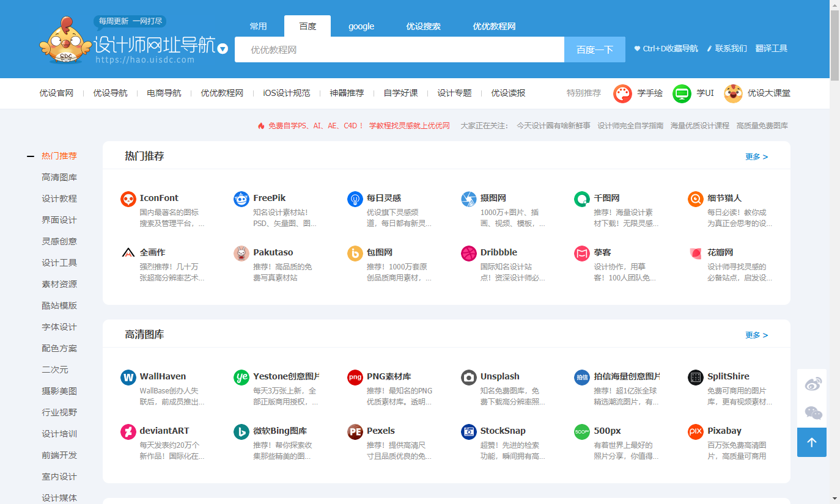Focus the search input field
The image size is (840, 504).
(399, 49)
